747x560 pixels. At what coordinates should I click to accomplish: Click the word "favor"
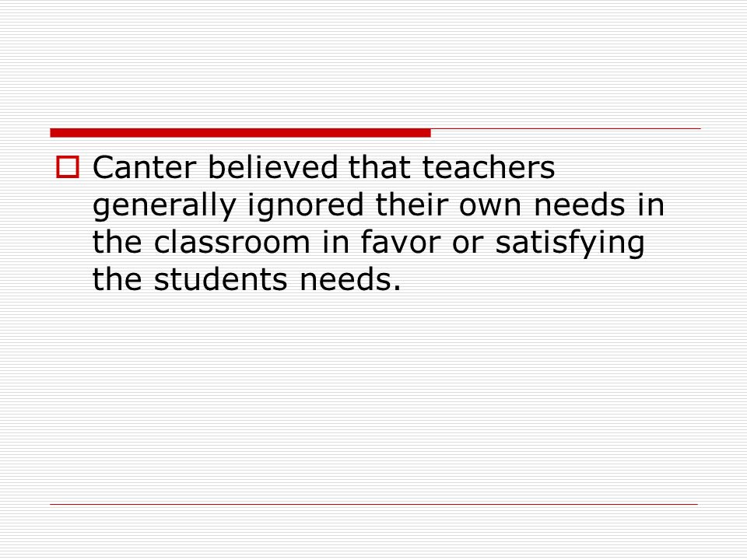click(x=400, y=241)
